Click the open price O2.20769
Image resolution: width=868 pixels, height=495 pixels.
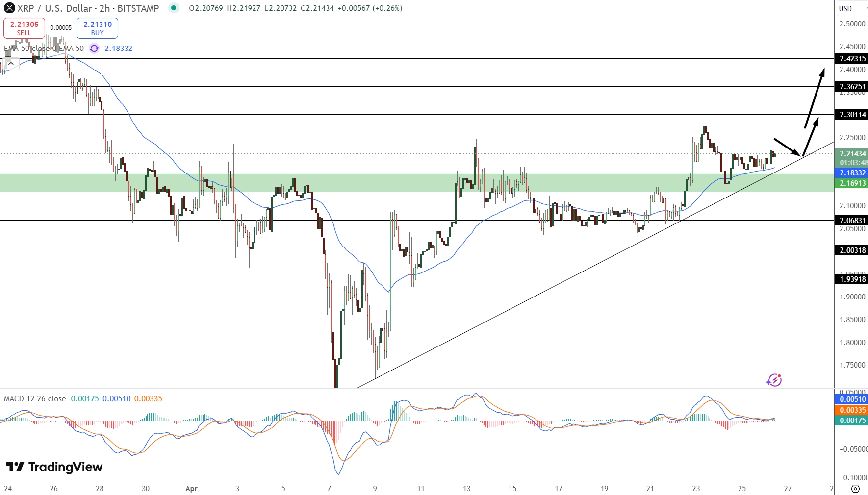206,8
